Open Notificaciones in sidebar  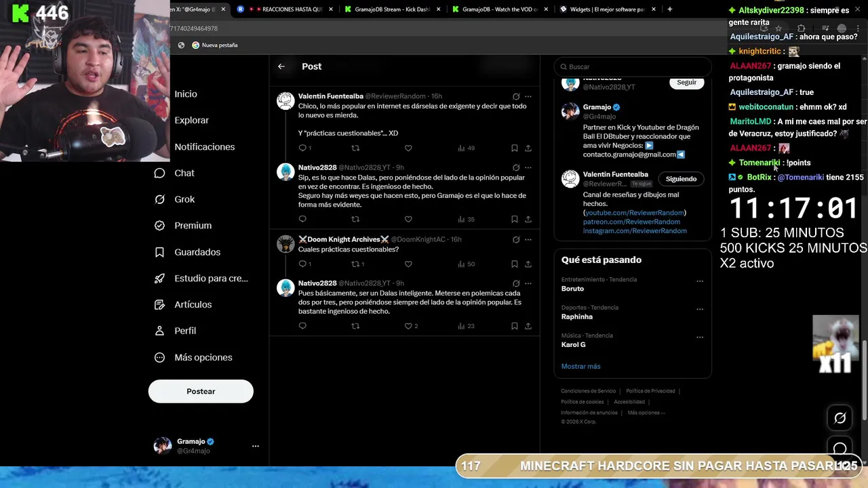[x=205, y=146]
